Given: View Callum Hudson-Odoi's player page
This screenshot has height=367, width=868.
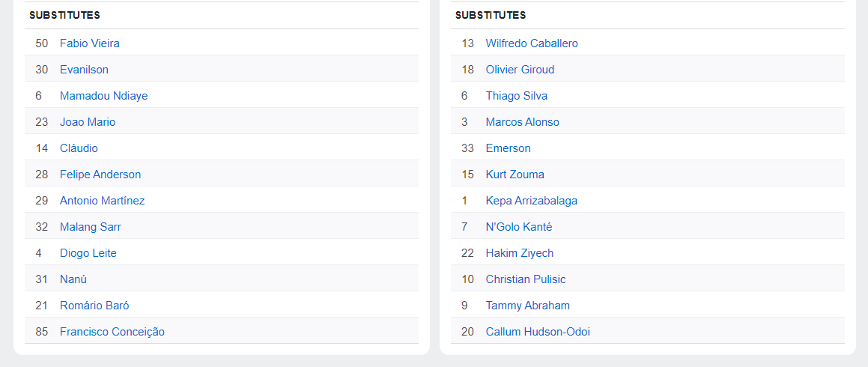Looking at the screenshot, I should click(537, 332).
